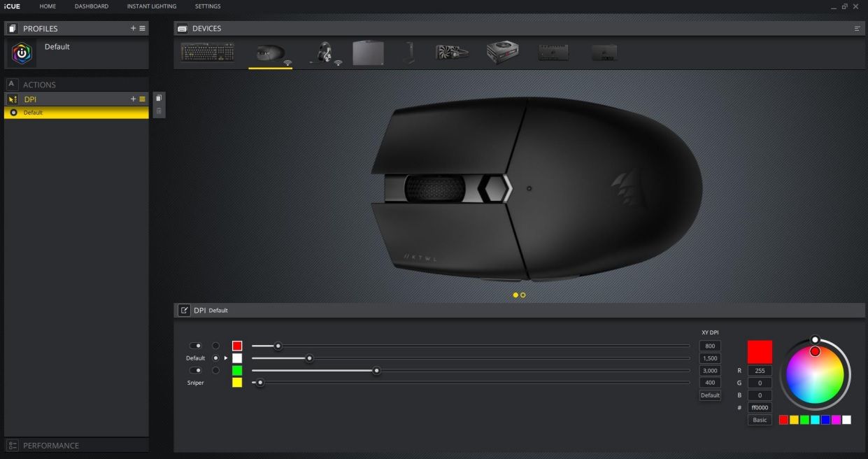Collapse the DPI section header
The image size is (868, 459).
77,99
